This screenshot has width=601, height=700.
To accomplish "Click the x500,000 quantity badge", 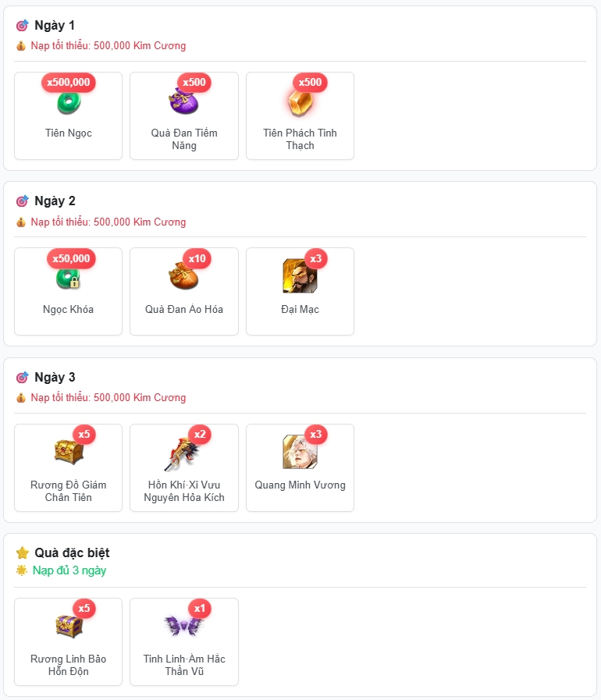I will pyautogui.click(x=69, y=83).
